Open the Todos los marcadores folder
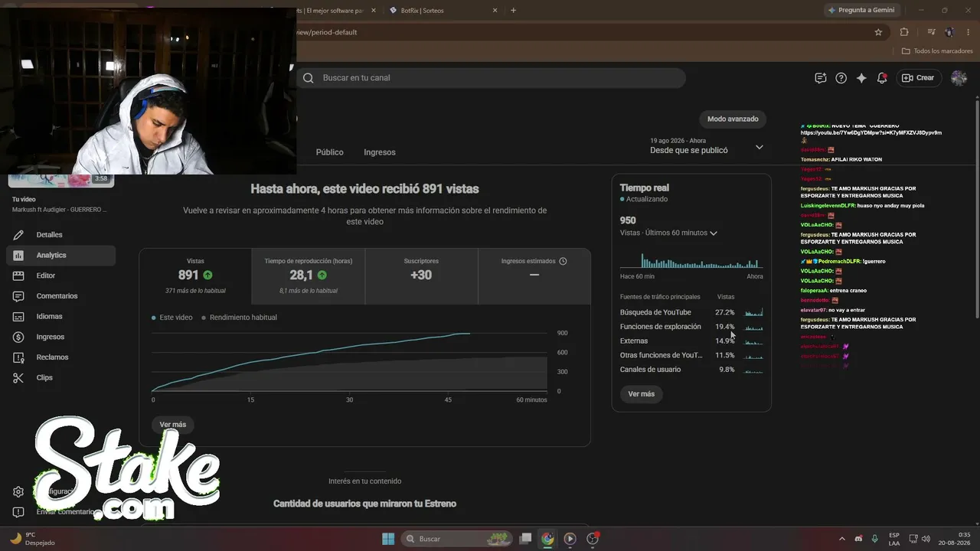Viewport: 980px width, 551px height. tap(937, 51)
